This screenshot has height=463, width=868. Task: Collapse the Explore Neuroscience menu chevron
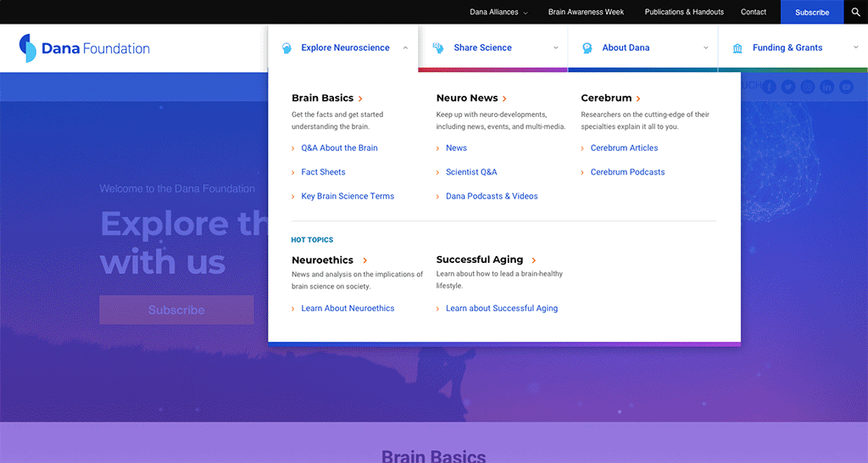tap(405, 48)
